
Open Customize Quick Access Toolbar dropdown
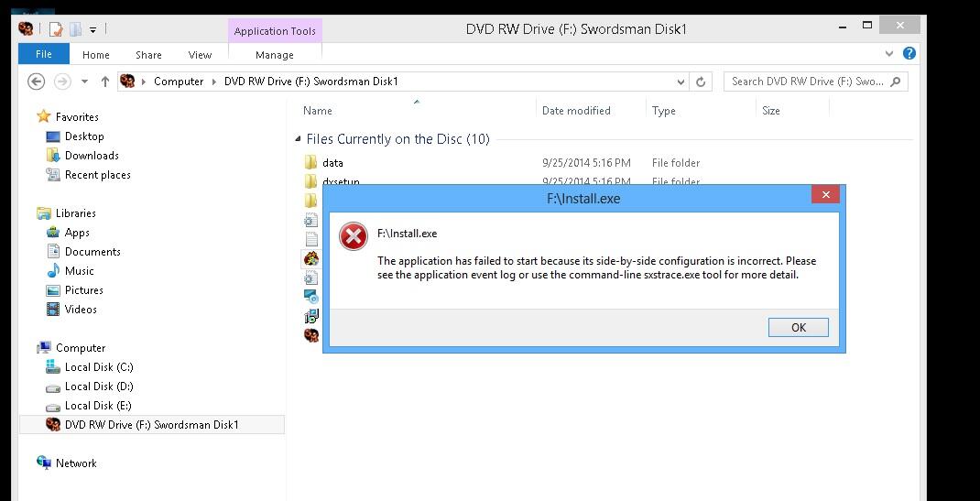click(93, 29)
